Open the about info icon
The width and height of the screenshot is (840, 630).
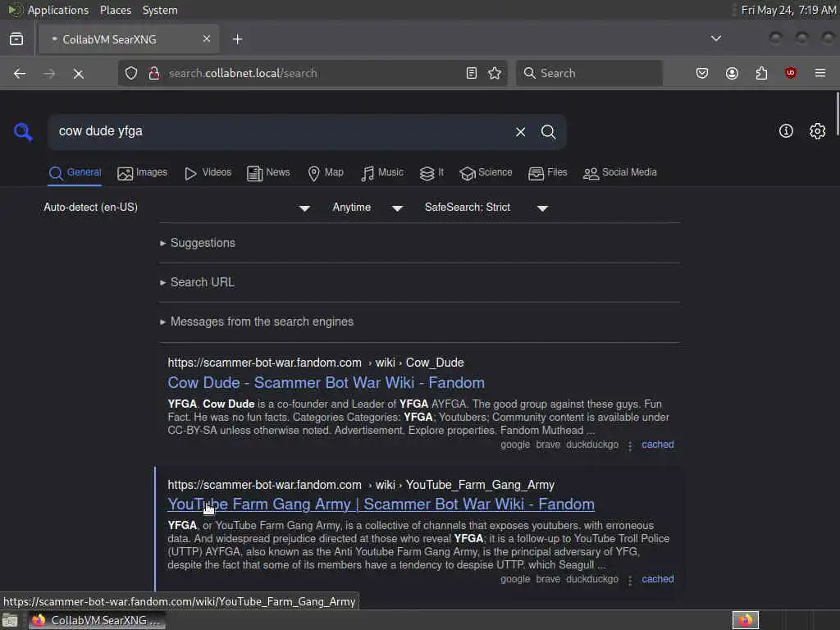click(786, 131)
